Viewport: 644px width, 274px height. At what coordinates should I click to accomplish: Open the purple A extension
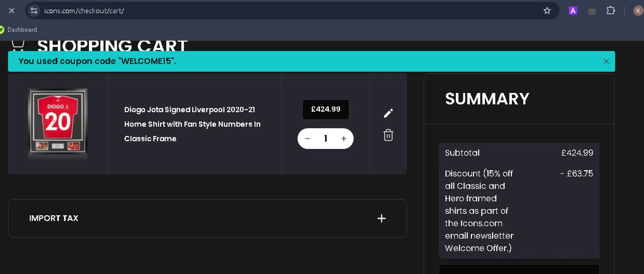573,11
